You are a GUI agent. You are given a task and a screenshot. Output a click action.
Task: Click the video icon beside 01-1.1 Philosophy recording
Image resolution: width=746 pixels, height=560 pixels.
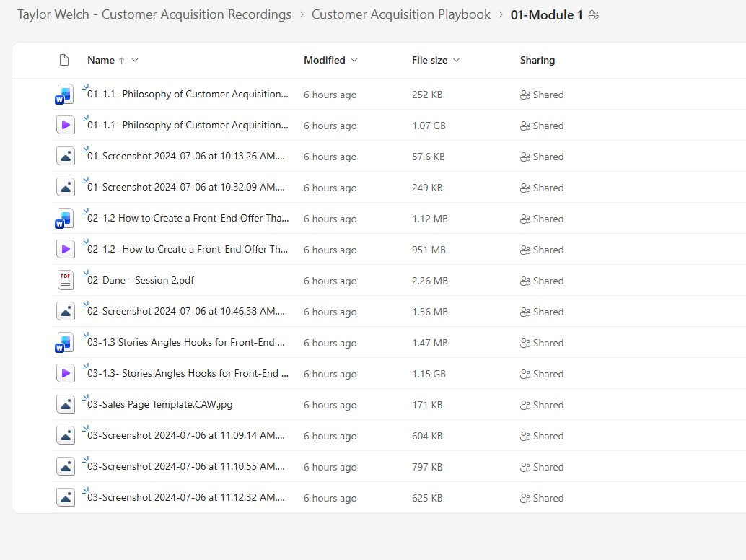pos(64,124)
